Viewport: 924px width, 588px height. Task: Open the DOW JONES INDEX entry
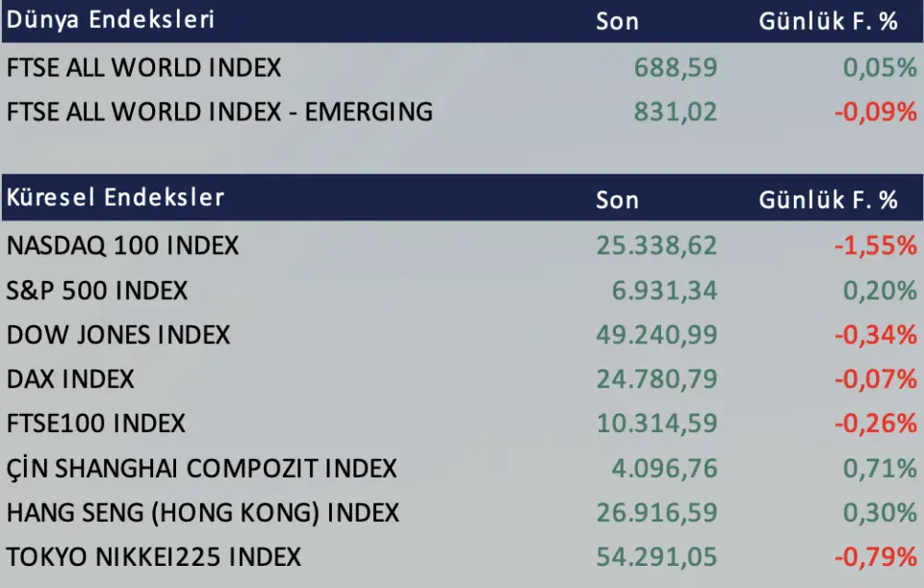(118, 335)
